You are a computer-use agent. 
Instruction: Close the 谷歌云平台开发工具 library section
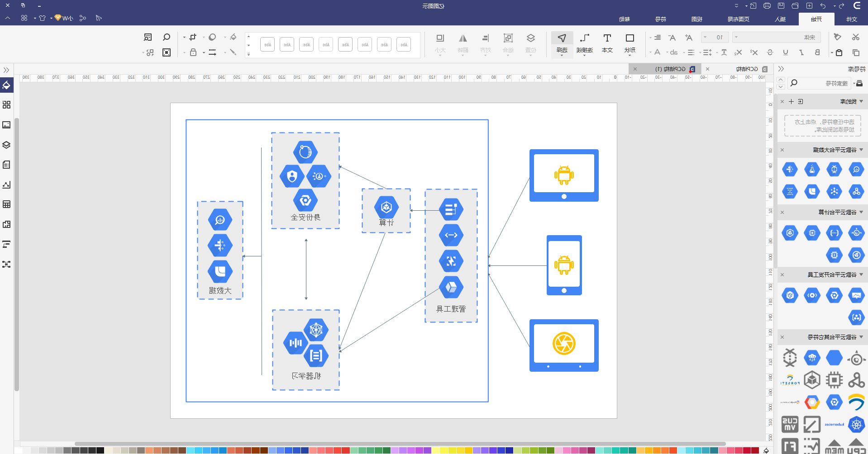782,274
